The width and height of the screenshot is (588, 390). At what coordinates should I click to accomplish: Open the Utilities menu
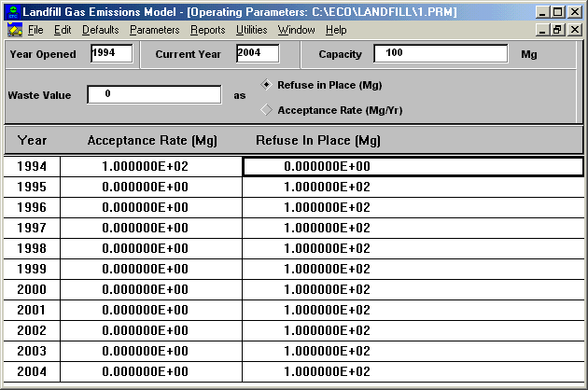[x=252, y=30]
